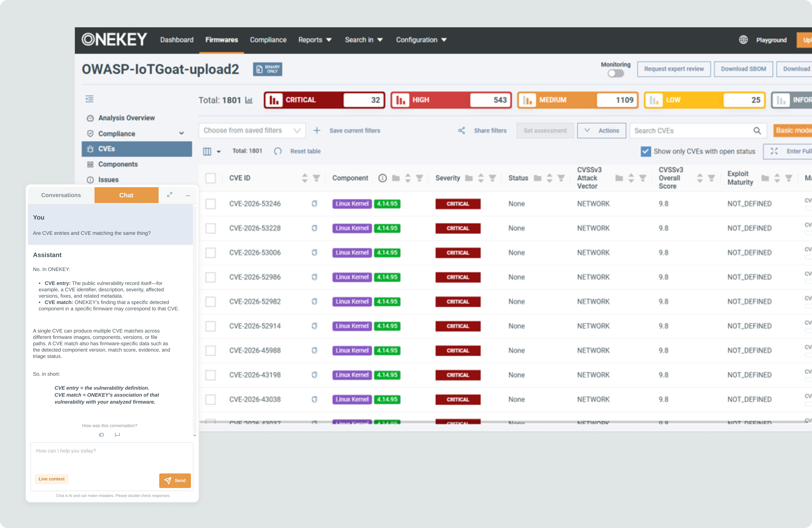Image resolution: width=812 pixels, height=528 pixels.
Task: Click the Severity column folder group icon
Action: [x=469, y=178]
